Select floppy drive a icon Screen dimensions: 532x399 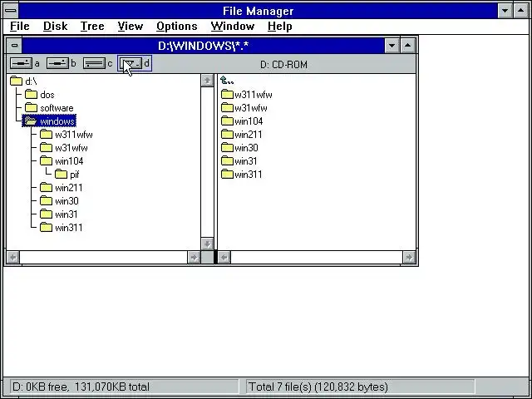[x=21, y=63]
